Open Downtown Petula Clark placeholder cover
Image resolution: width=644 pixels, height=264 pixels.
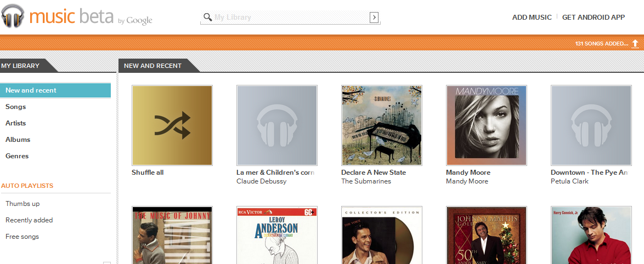point(591,125)
